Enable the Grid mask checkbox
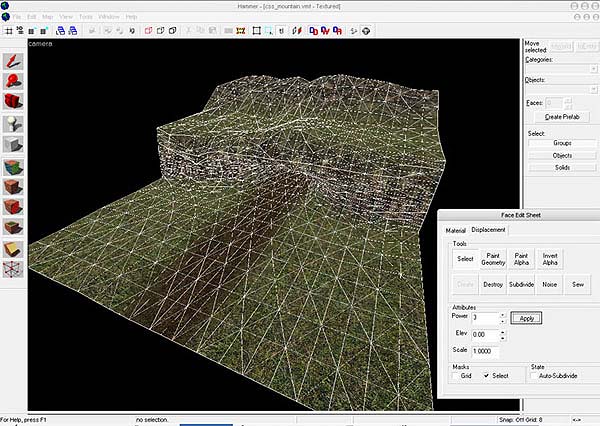Viewport: 600px width, 426px height. point(456,376)
